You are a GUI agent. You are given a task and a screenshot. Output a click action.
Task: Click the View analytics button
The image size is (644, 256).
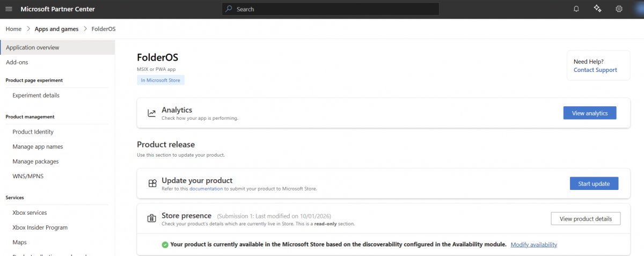[x=590, y=113]
